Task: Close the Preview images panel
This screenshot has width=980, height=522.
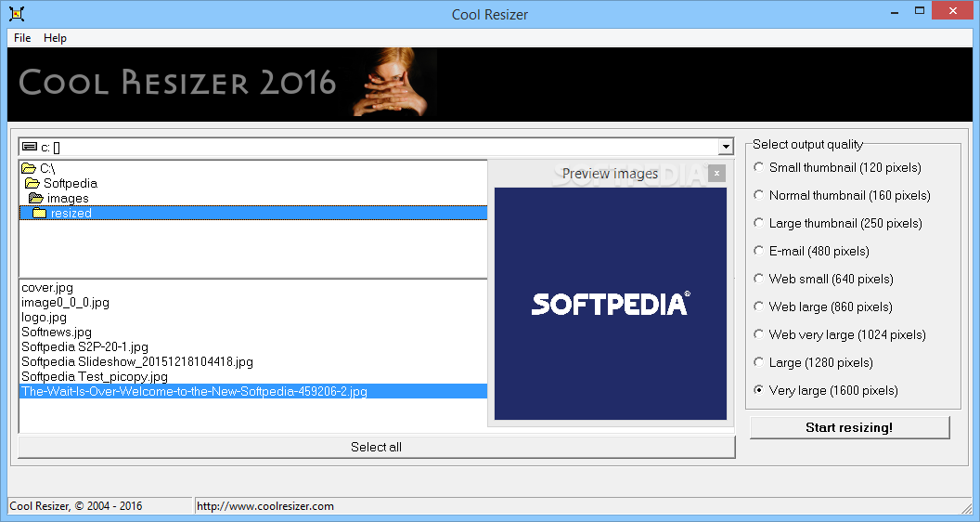Action: (716, 174)
